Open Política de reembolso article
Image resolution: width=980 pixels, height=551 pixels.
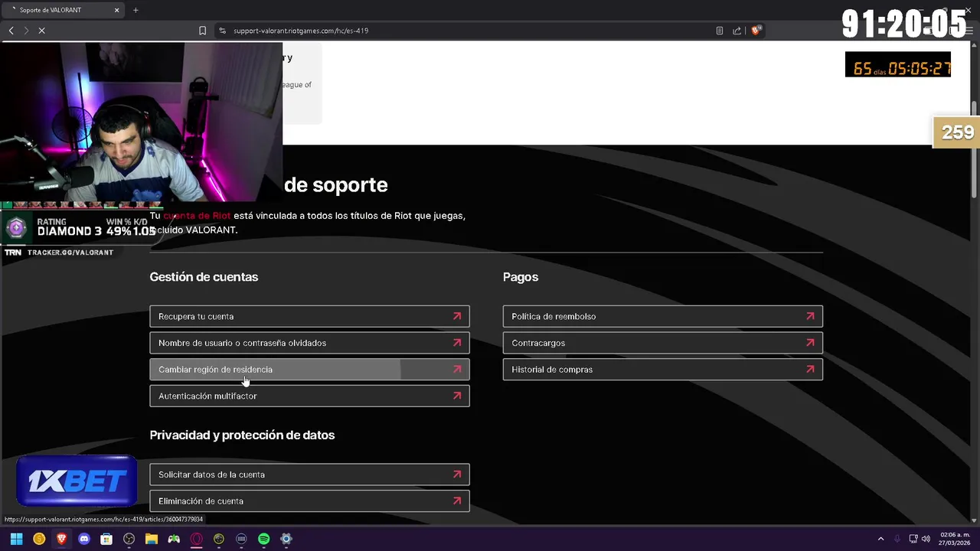pyautogui.click(x=663, y=316)
